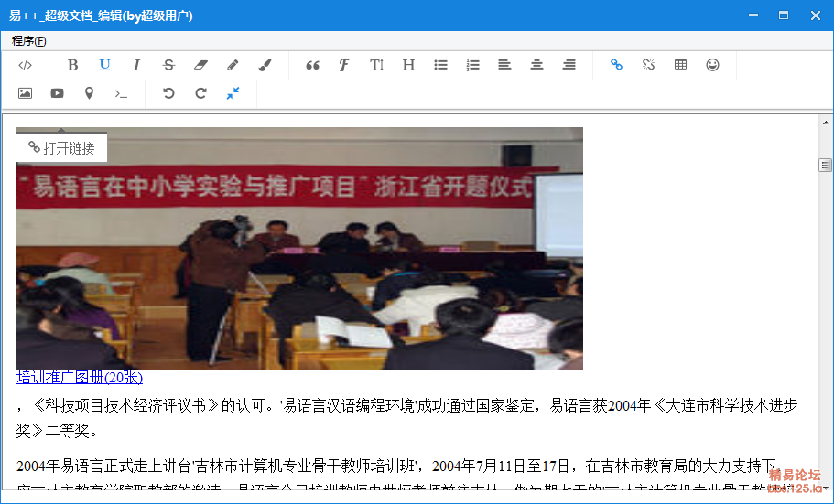The width and height of the screenshot is (834, 504).
Task: Click the text 《科技项目技术经济评议书》的认可
Action: (147, 405)
